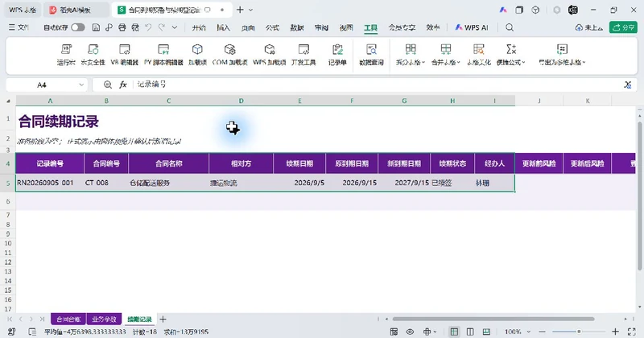Click the formula bar input field
644x338 pixels.
pyautogui.click(x=376, y=84)
